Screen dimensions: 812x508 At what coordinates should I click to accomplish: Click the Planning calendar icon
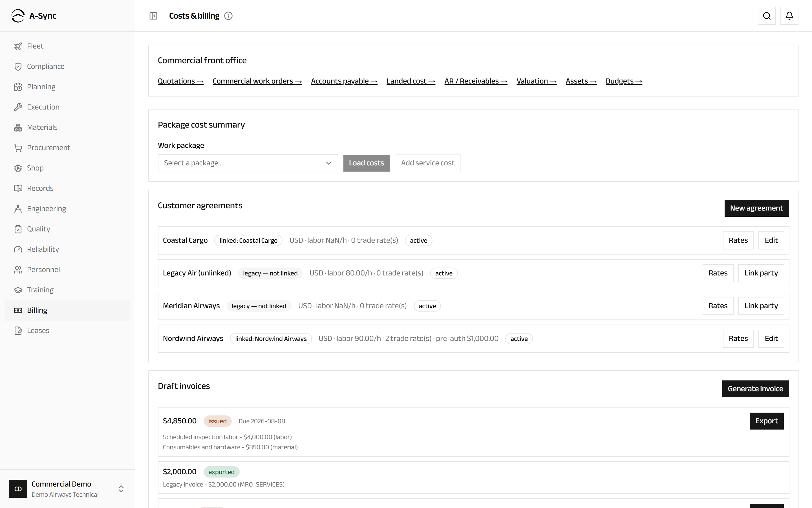[x=18, y=87]
